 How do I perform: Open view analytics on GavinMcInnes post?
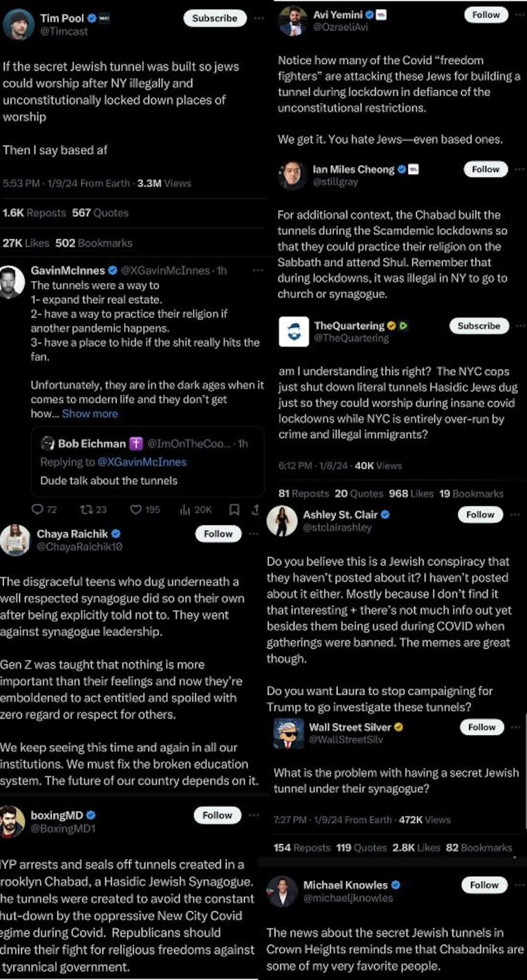(185, 509)
